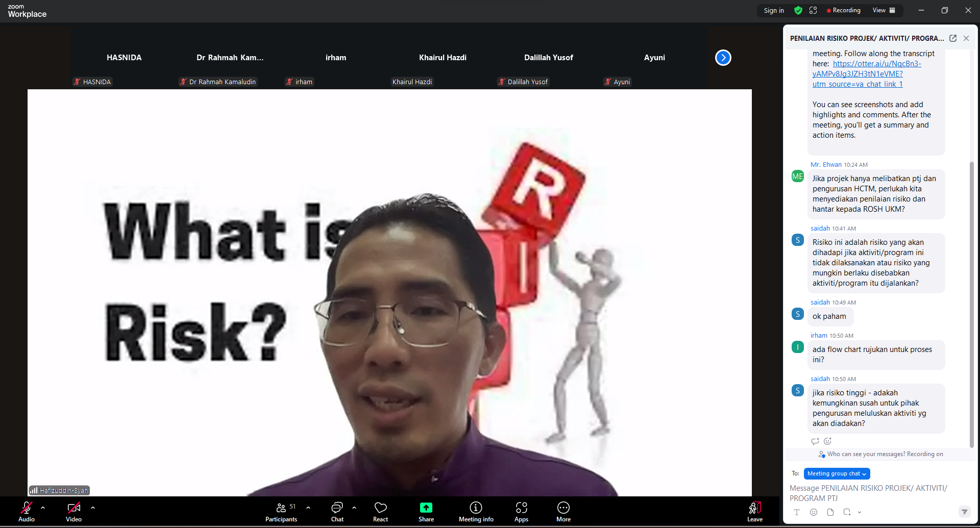Open the Meeting group chat recipient dropdown

pyautogui.click(x=837, y=474)
